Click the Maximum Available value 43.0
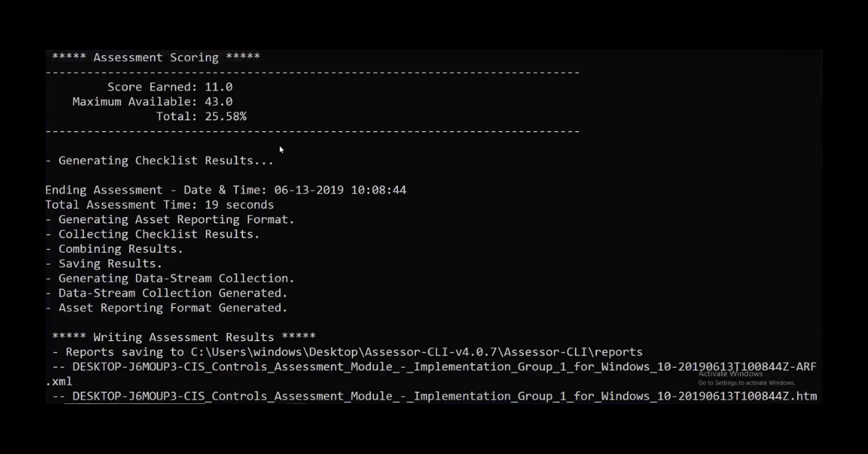 [218, 102]
